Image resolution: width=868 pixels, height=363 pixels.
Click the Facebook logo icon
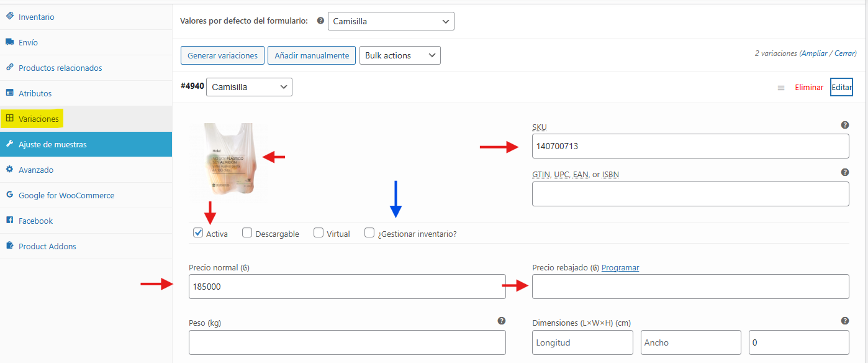point(9,221)
